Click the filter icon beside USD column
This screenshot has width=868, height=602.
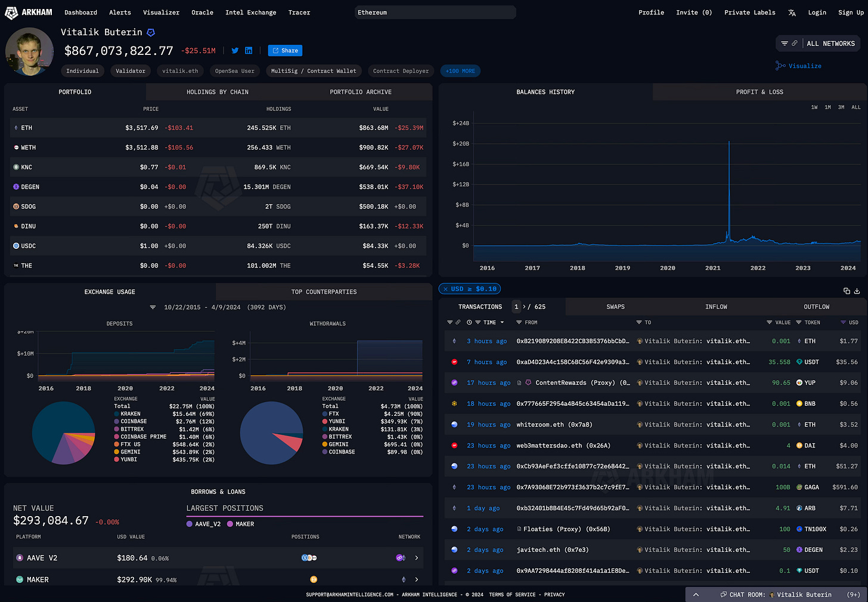pyautogui.click(x=843, y=323)
